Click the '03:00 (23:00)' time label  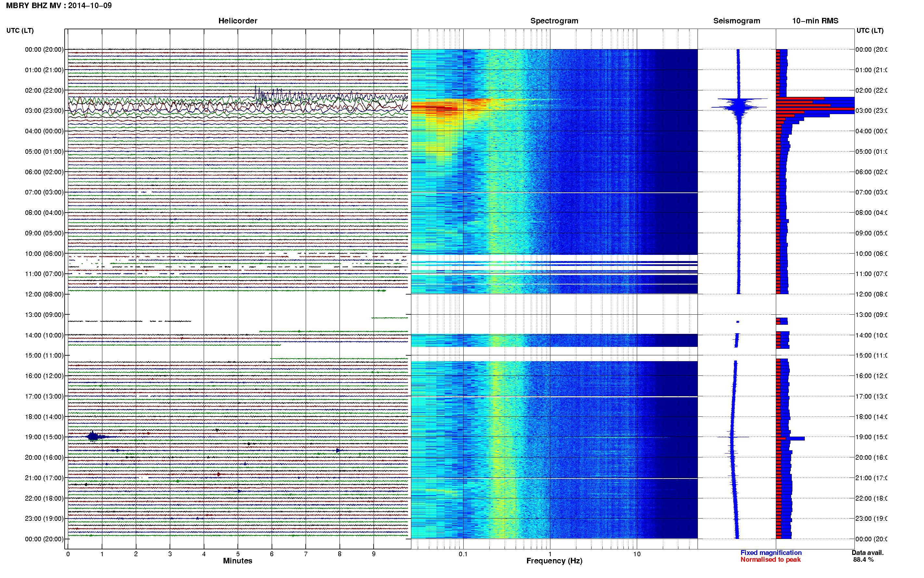click(x=44, y=111)
